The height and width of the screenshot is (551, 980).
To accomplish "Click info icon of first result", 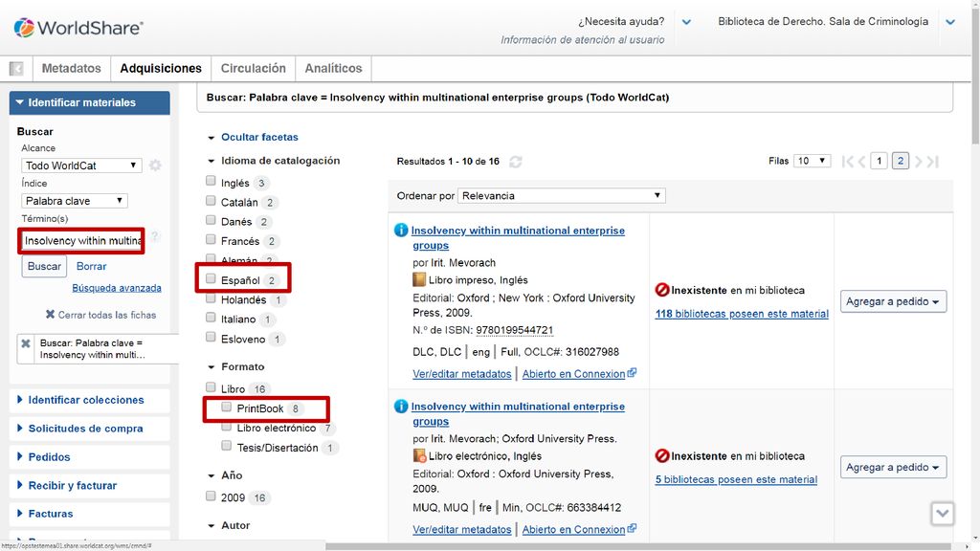I will click(401, 230).
